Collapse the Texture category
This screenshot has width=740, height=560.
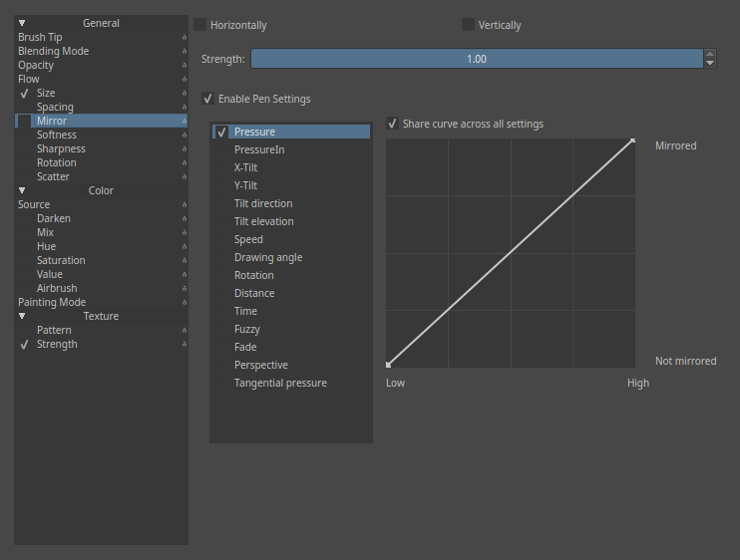click(22, 316)
